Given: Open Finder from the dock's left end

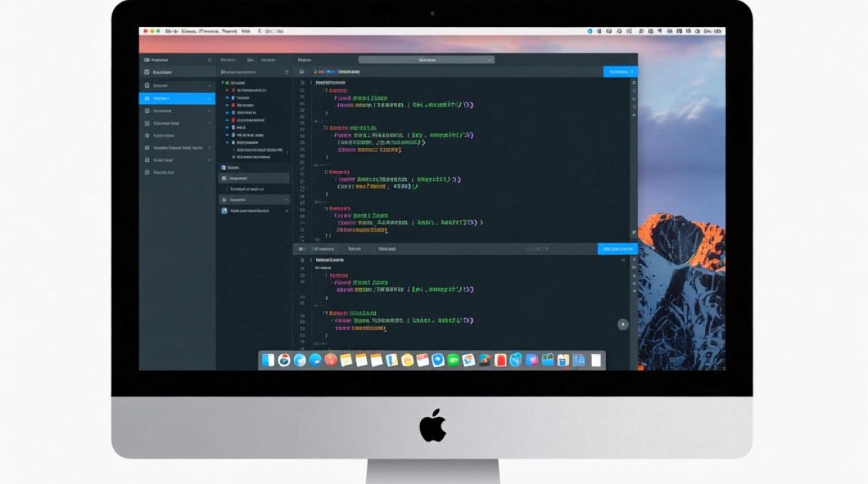Looking at the screenshot, I should tap(268, 360).
